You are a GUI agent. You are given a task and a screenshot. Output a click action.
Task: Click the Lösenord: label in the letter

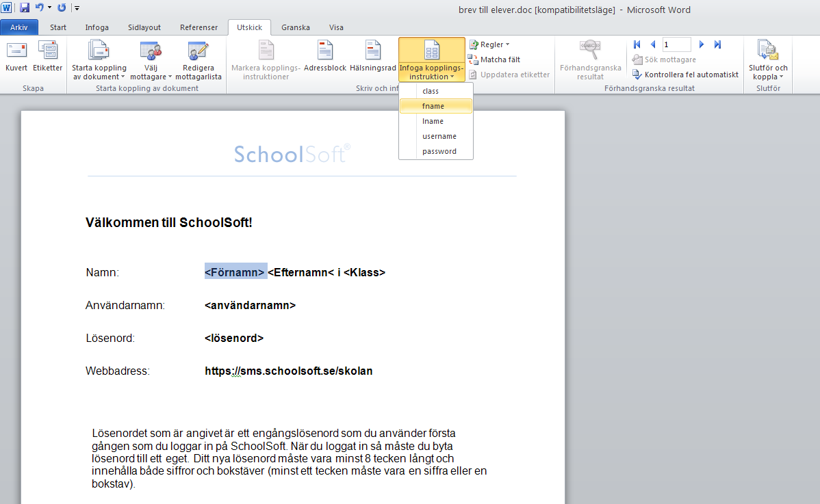pyautogui.click(x=110, y=339)
